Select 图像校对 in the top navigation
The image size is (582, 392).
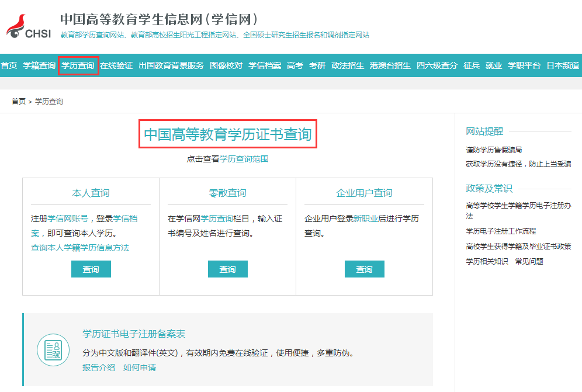(226, 65)
